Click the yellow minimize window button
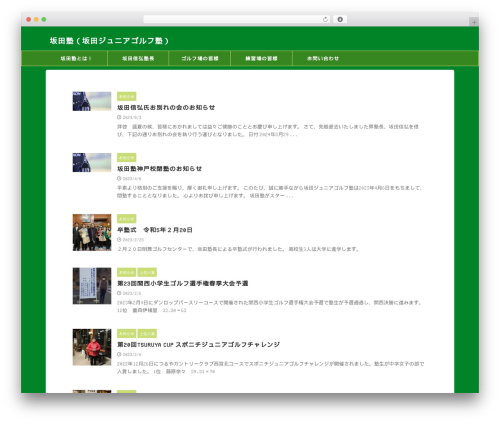Viewport: 500px width, 423px height. [x=36, y=19]
